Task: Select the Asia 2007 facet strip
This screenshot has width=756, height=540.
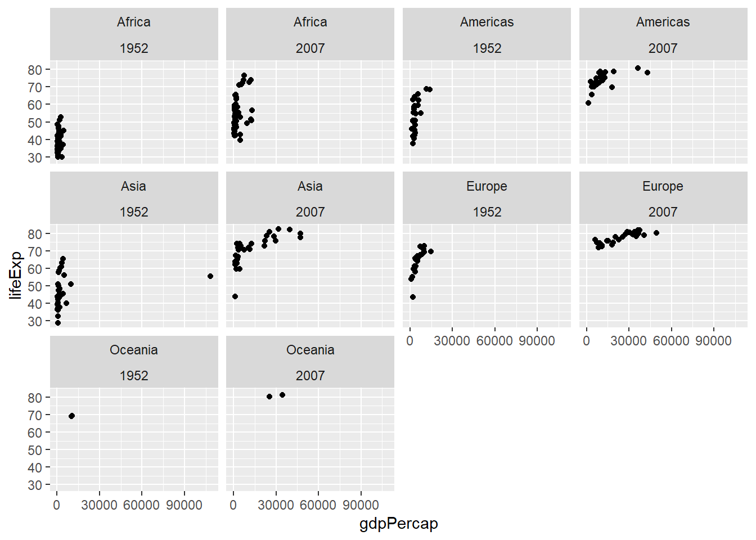Action: pyautogui.click(x=310, y=199)
